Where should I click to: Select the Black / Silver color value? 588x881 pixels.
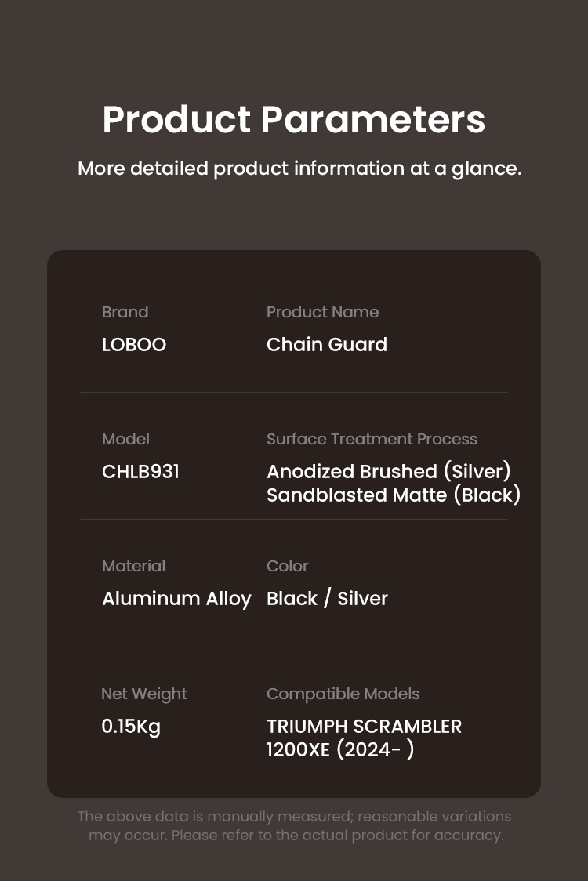coord(327,598)
